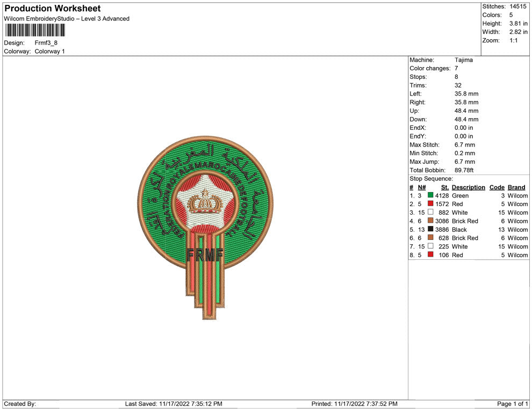Click stitch count '4128' in Green row
The width and height of the screenshot is (532, 409).
coord(442,195)
